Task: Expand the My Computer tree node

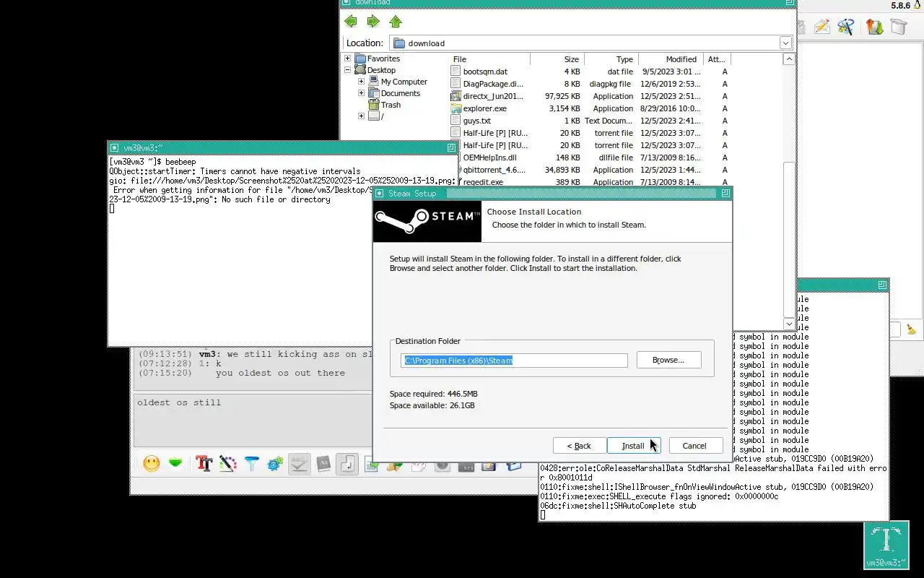Action: point(361,82)
